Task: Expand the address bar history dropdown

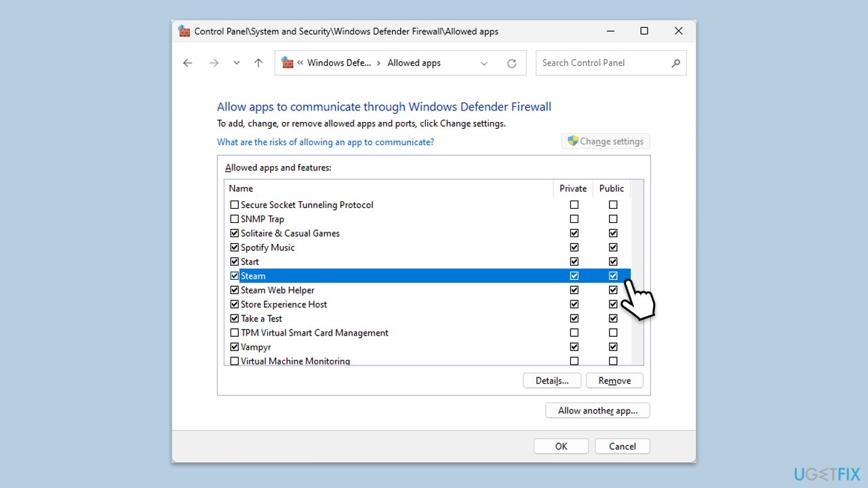Action: [484, 63]
